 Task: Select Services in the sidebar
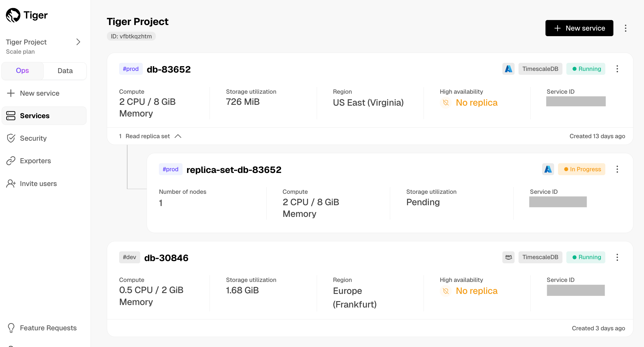35,116
